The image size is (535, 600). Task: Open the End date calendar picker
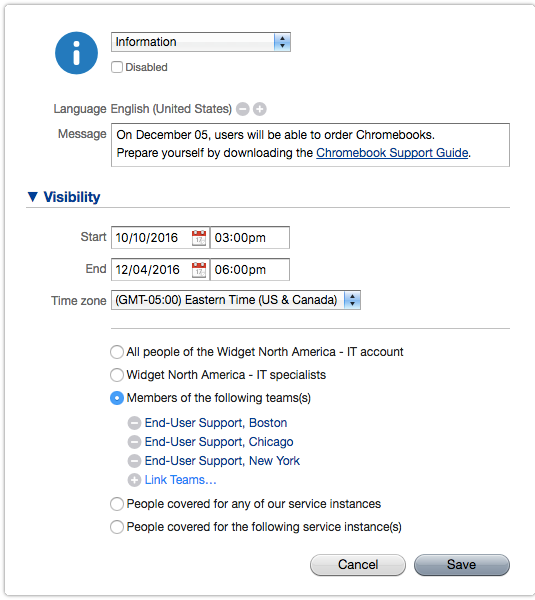point(199,270)
